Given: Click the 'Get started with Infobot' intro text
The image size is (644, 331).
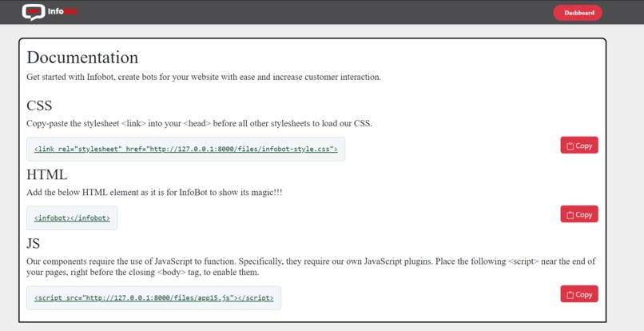Looking at the screenshot, I should (204, 77).
